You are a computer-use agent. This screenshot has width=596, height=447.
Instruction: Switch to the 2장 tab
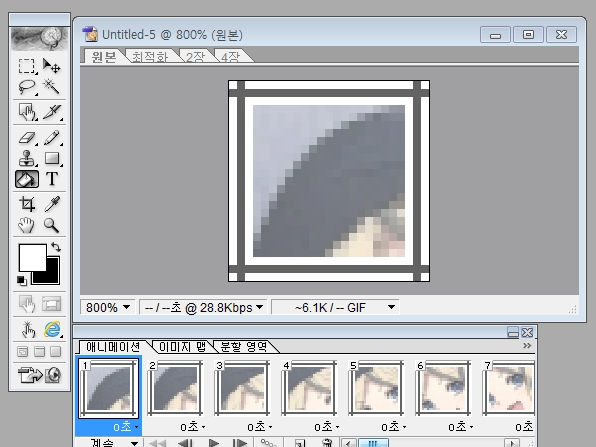(x=195, y=57)
